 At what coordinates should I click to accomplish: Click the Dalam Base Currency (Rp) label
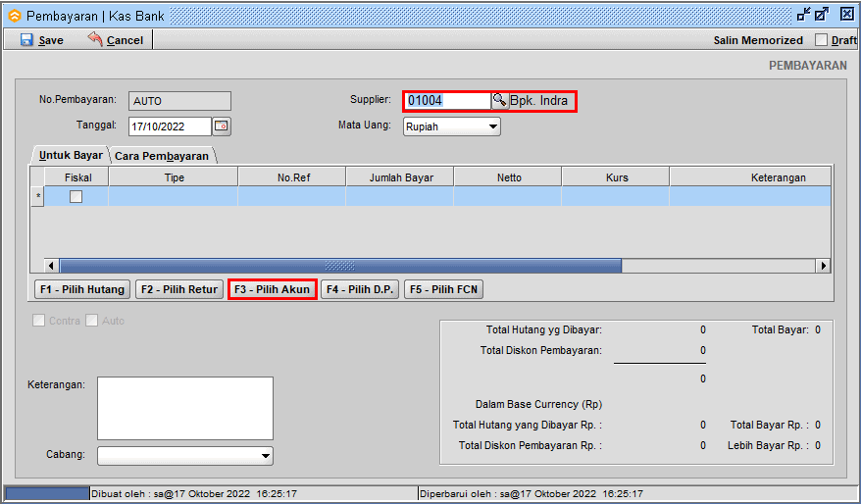pyautogui.click(x=538, y=404)
